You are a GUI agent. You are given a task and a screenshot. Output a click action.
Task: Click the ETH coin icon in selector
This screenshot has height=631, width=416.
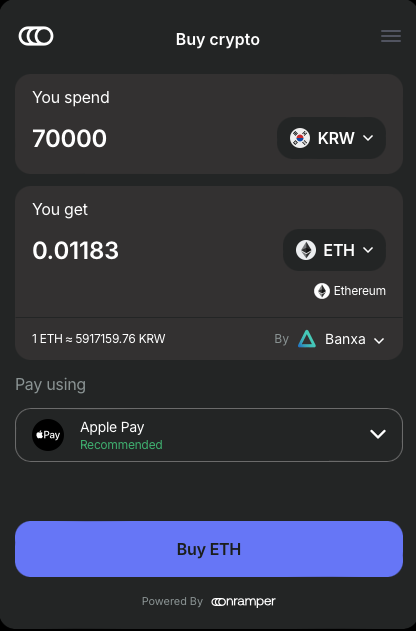[306, 250]
